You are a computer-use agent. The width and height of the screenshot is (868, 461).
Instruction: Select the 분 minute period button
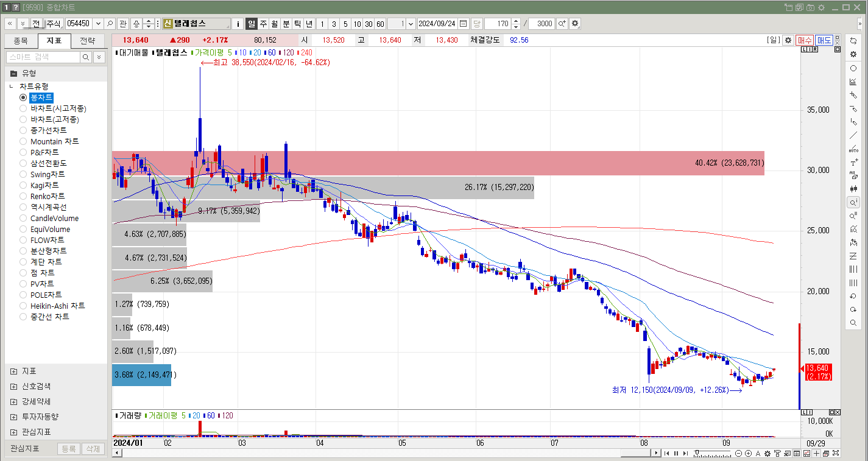click(x=286, y=24)
